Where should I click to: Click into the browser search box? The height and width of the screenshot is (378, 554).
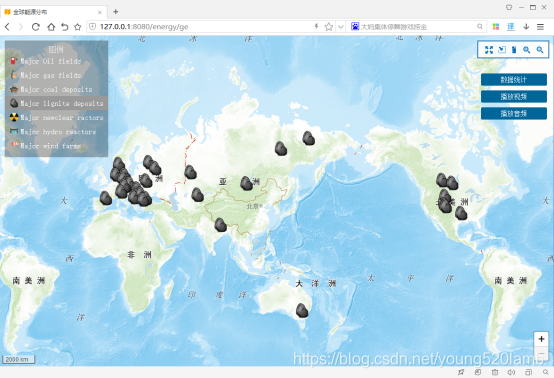pos(417,27)
